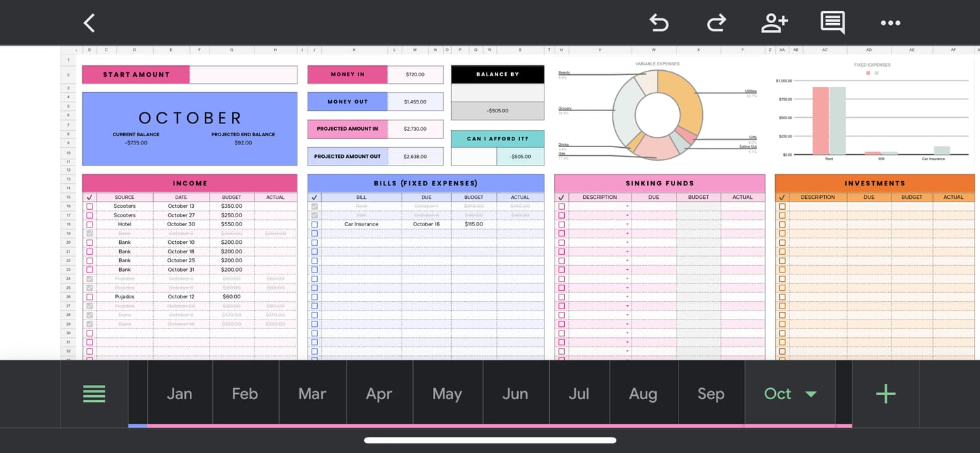Viewport: 980px width, 453px height.
Task: Select the SINKING FUNDS header
Action: pos(659,183)
